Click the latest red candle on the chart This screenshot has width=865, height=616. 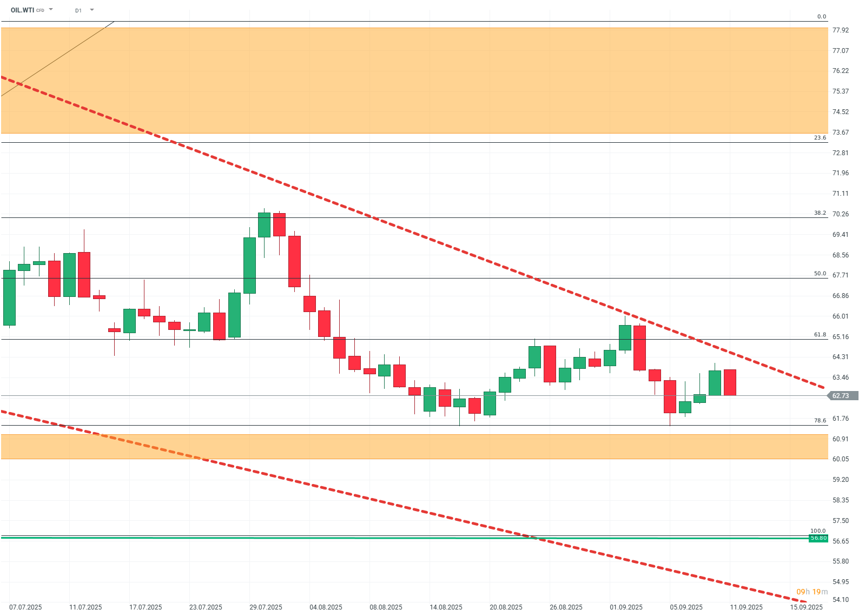tap(730, 382)
